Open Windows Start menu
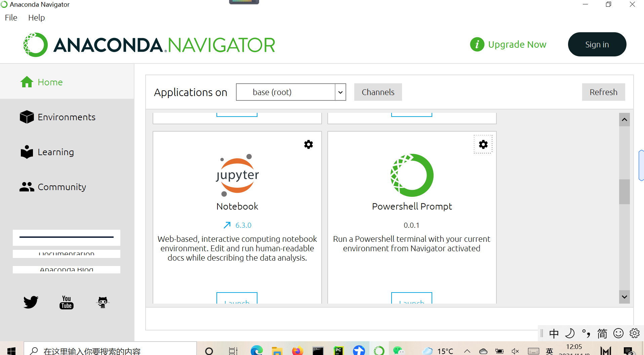 pyautogui.click(x=11, y=351)
